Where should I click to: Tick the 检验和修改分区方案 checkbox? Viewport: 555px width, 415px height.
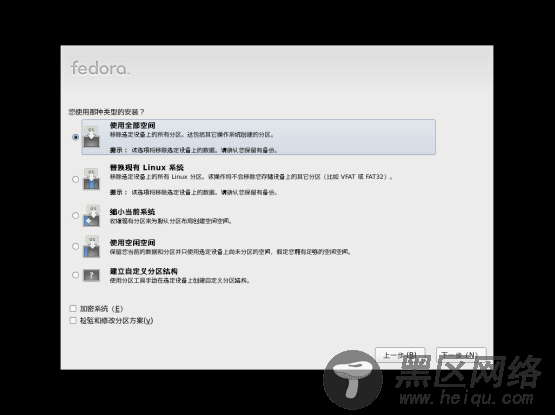pos(73,320)
